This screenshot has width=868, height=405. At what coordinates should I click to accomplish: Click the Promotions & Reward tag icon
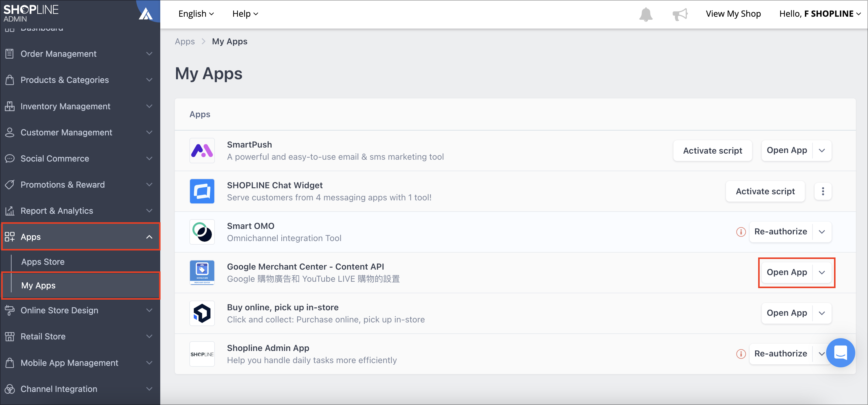(10, 185)
